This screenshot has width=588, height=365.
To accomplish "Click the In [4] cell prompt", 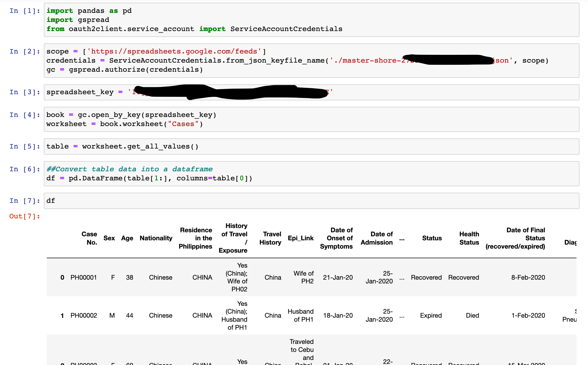I will (x=25, y=115).
